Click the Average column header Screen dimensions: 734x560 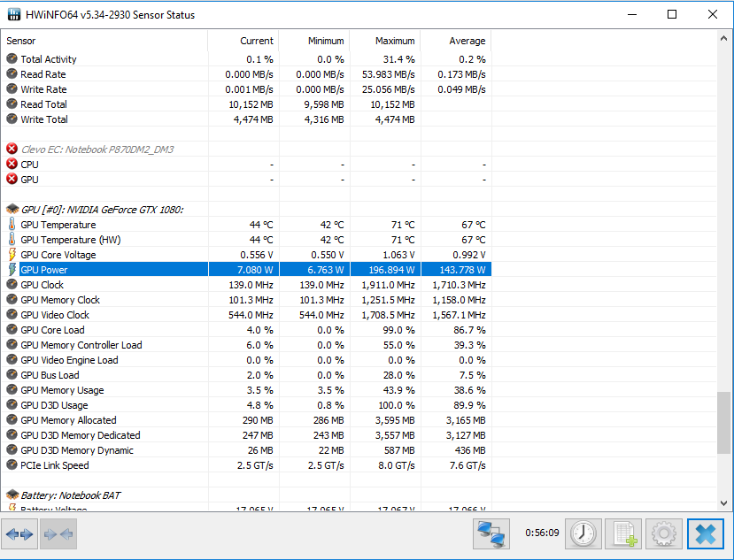point(456,41)
